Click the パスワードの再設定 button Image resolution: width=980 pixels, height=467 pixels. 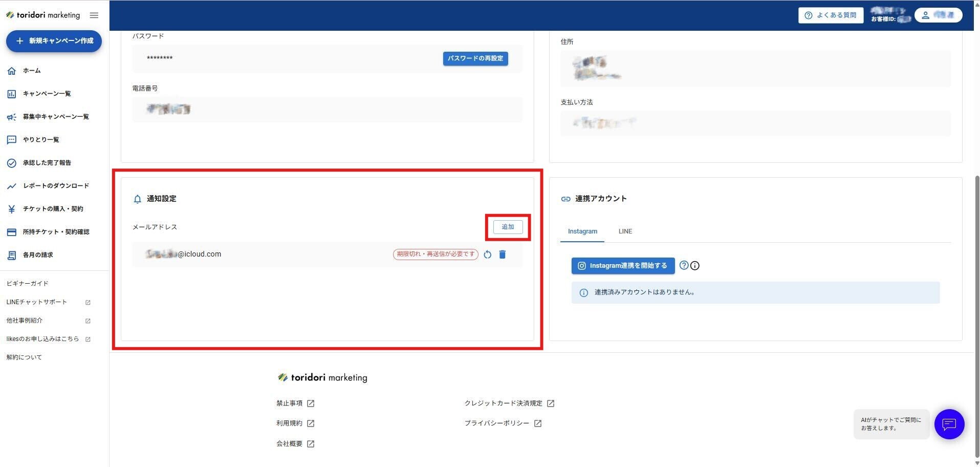tap(475, 58)
